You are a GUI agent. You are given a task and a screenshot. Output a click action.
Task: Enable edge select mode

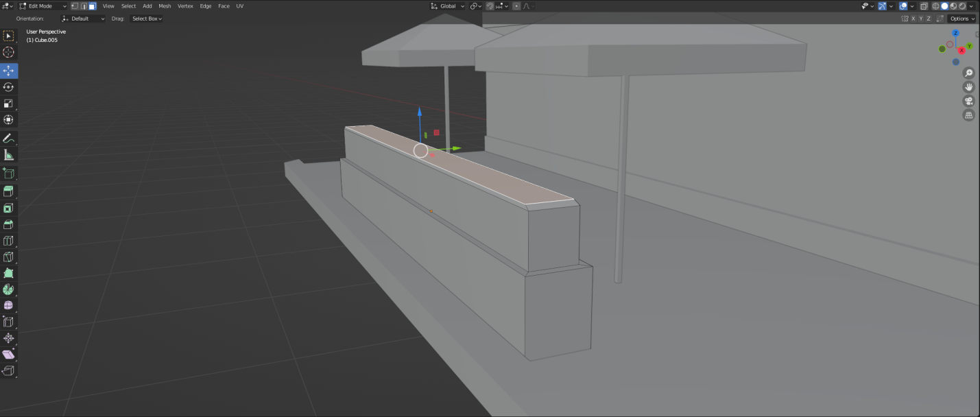(84, 6)
